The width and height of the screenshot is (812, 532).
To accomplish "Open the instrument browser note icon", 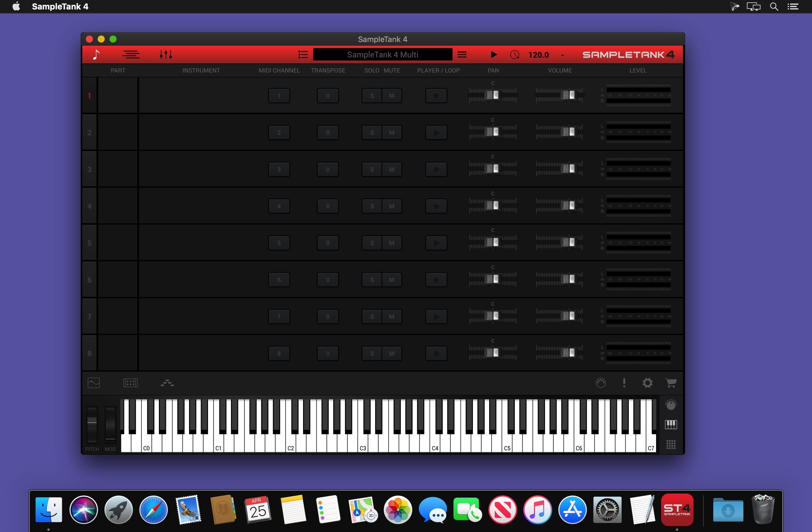I will [x=96, y=55].
